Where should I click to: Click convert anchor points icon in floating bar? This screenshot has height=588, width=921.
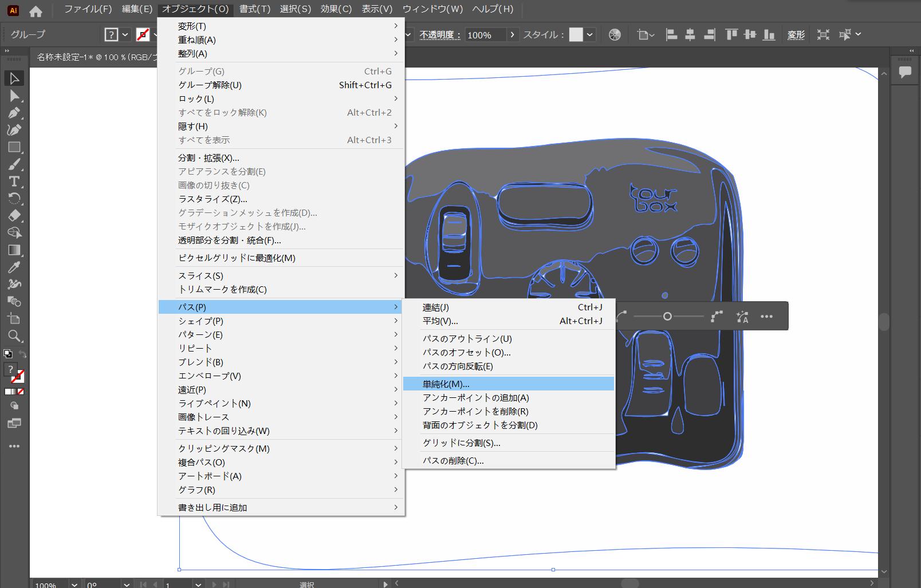pyautogui.click(x=717, y=316)
